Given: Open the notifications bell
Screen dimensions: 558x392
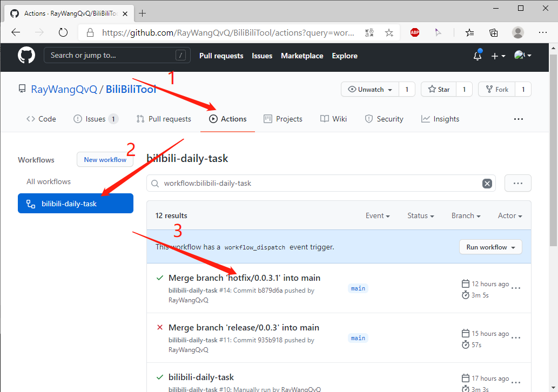Looking at the screenshot, I should pyautogui.click(x=478, y=56).
